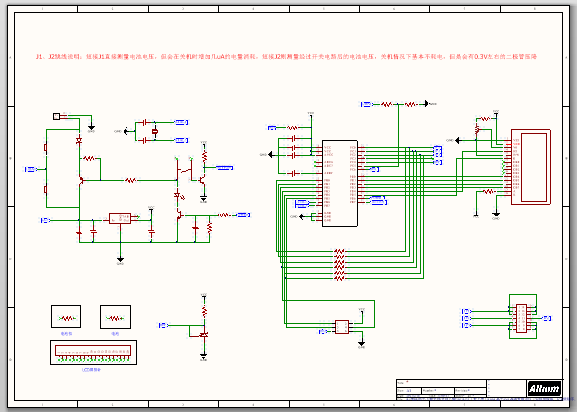Select the small 8-pin IC near the bottom center

coord(342,327)
